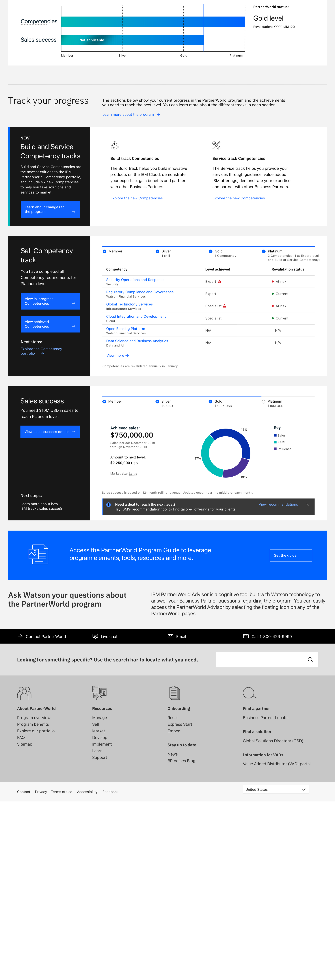Click the sales donut chart
Viewport: 335px width, 980px height.
[x=226, y=453]
